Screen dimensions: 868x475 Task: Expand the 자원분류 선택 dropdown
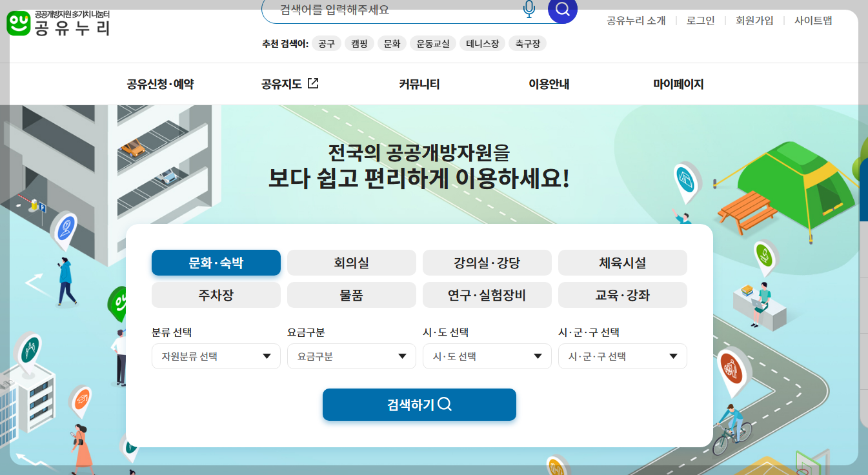coord(216,356)
